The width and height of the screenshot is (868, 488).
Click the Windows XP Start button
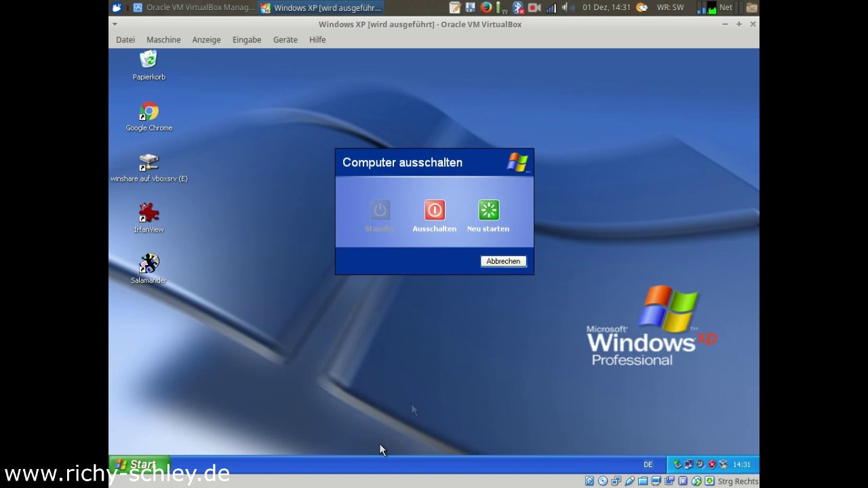click(139, 465)
